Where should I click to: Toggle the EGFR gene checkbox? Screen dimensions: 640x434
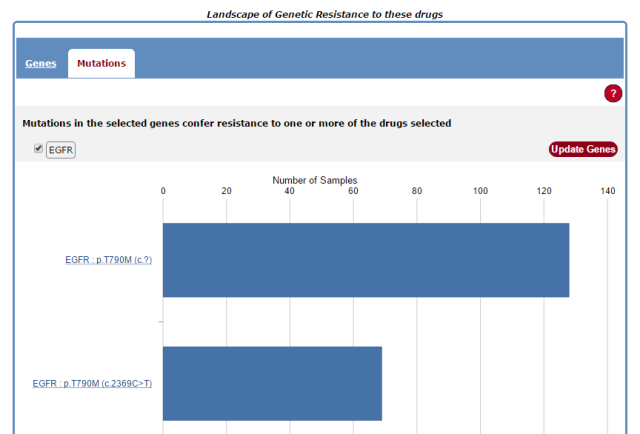click(x=38, y=149)
